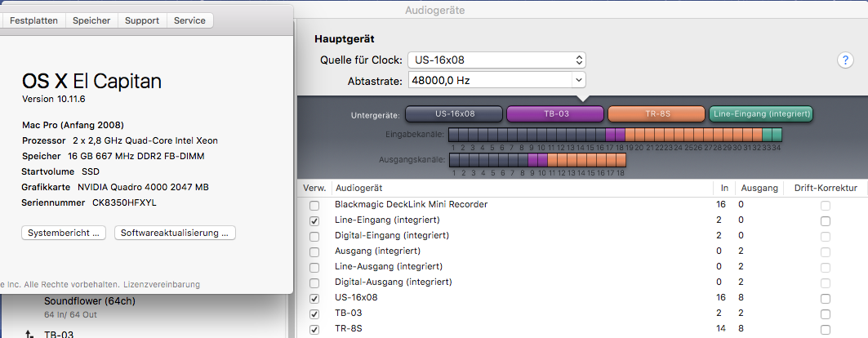Click the Systembericht button

coord(64,233)
